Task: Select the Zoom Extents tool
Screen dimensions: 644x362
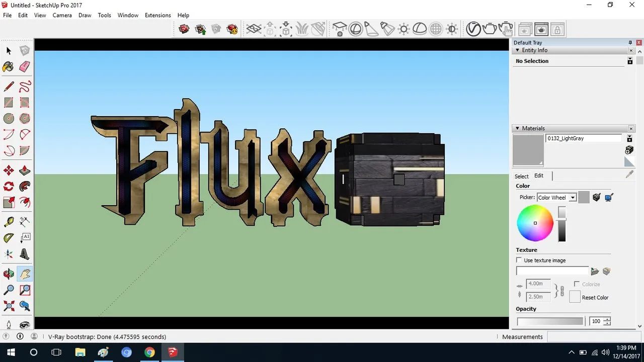Action: tap(9, 306)
